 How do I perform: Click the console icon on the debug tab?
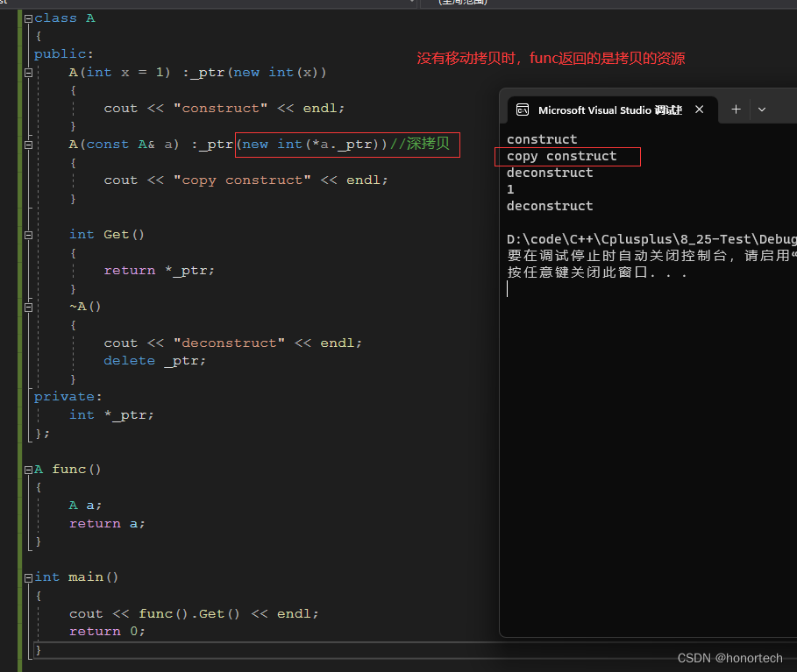click(523, 110)
